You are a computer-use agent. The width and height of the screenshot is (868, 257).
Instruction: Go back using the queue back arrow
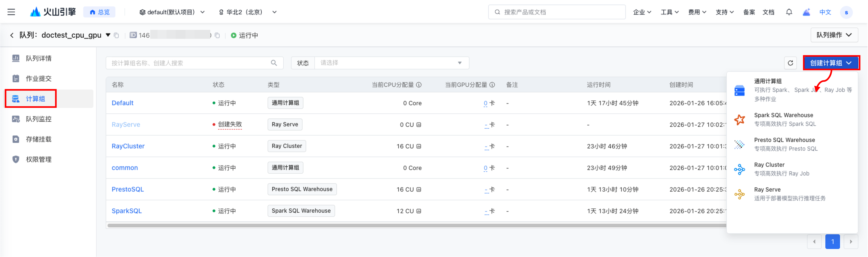(12, 35)
